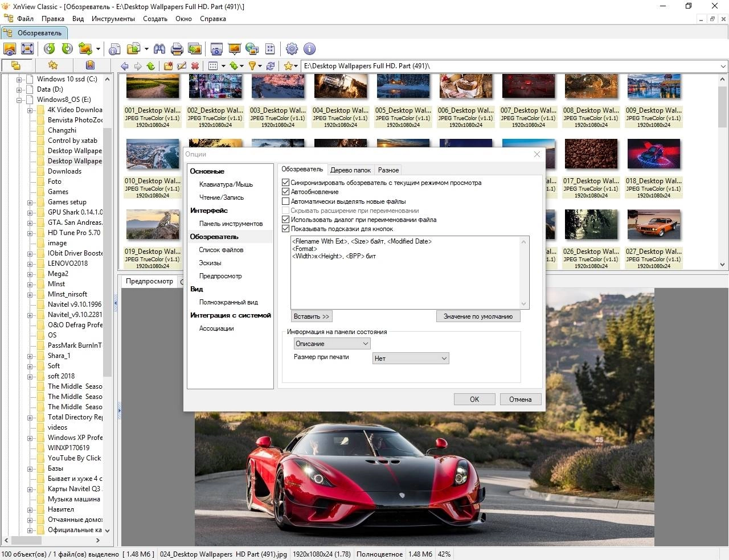This screenshot has width=729, height=560.
Task: Click the rename file icon
Action: (182, 66)
